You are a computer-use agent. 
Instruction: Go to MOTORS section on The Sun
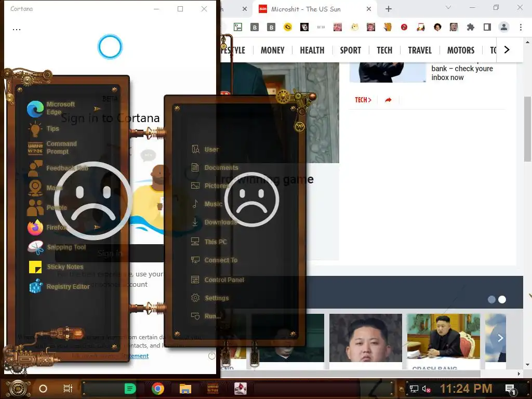tap(461, 50)
